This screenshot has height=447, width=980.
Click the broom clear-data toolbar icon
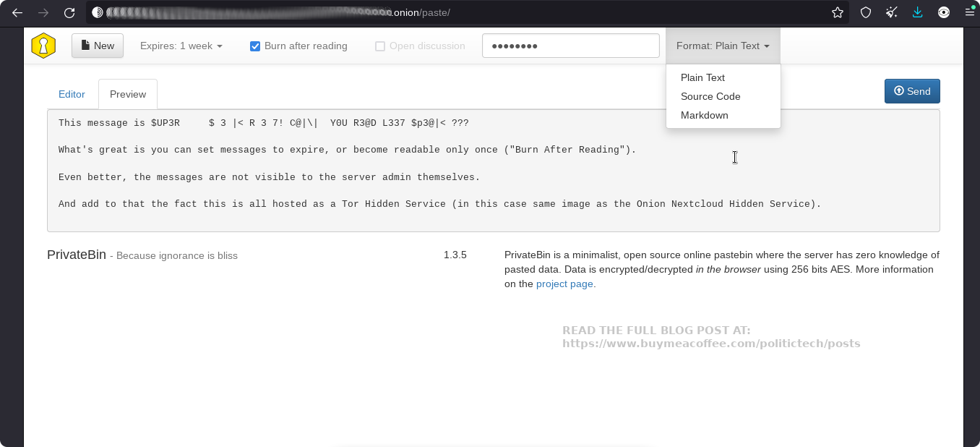[x=891, y=12]
